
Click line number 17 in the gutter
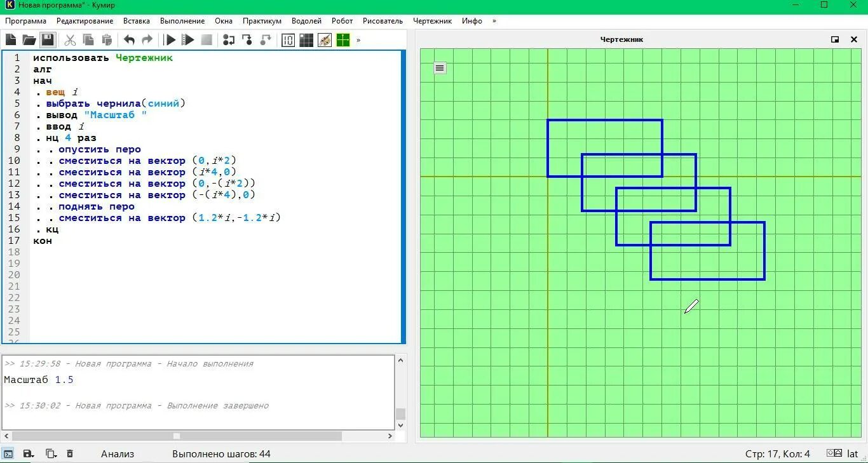15,241
